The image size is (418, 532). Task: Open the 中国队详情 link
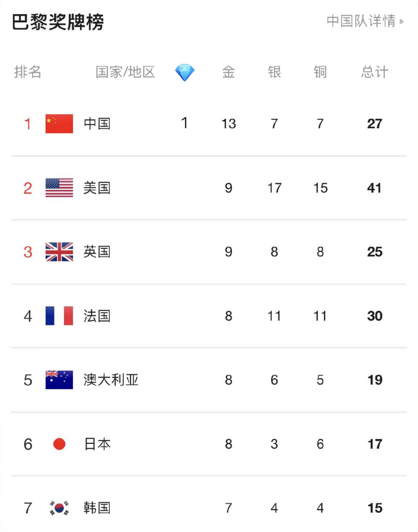361,21
